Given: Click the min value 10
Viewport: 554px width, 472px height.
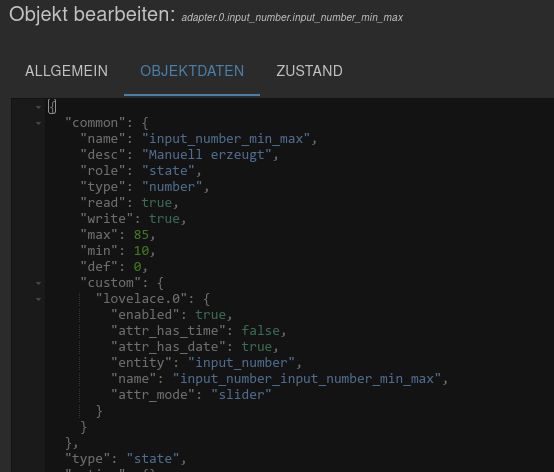Looking at the screenshot, I should pyautogui.click(x=141, y=250).
